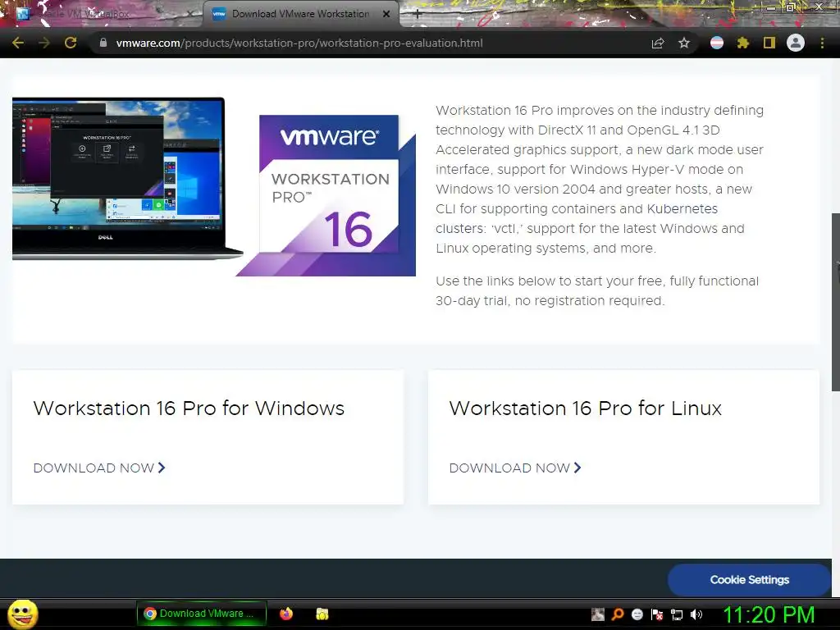
Task: Download Workstation 16 Pro for Linux
Action: pyautogui.click(x=515, y=468)
